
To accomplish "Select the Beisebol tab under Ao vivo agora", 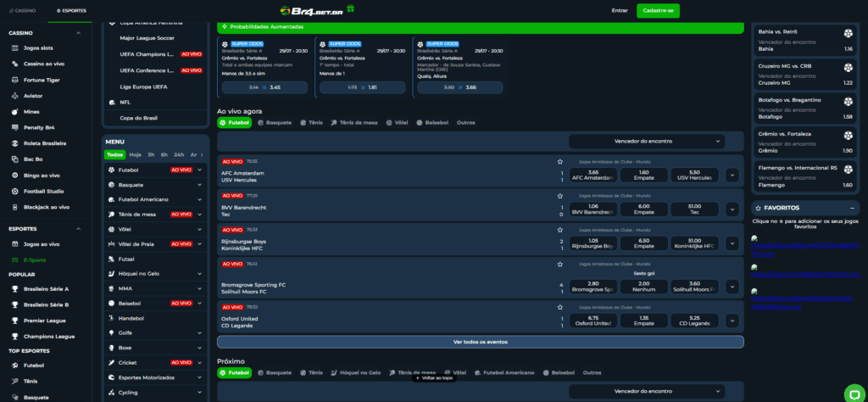I will 432,123.
